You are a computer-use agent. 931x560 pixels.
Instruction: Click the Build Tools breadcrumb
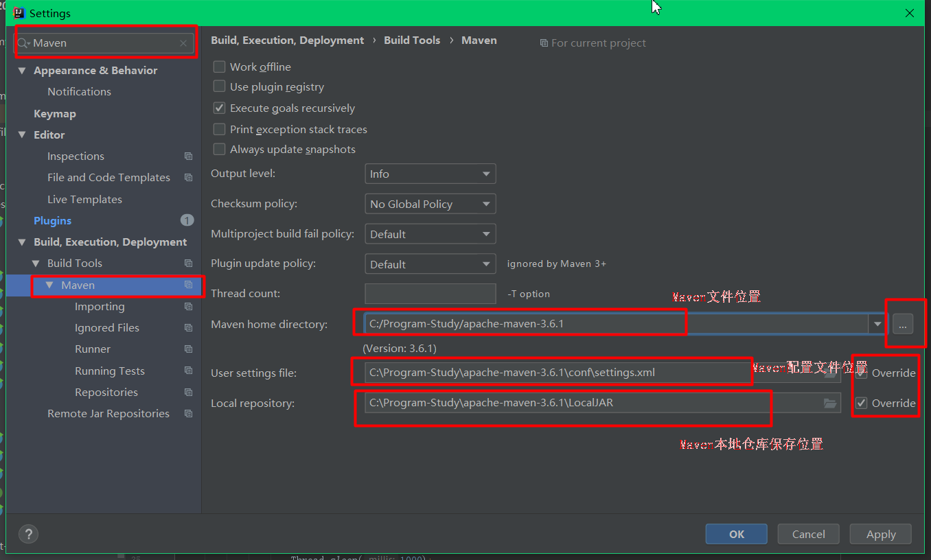tap(412, 40)
